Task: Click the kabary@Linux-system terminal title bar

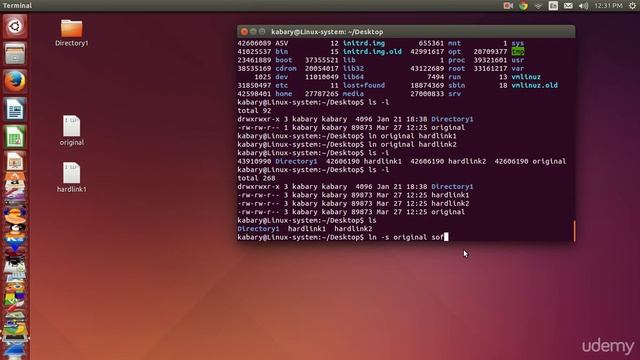Action: [406, 32]
